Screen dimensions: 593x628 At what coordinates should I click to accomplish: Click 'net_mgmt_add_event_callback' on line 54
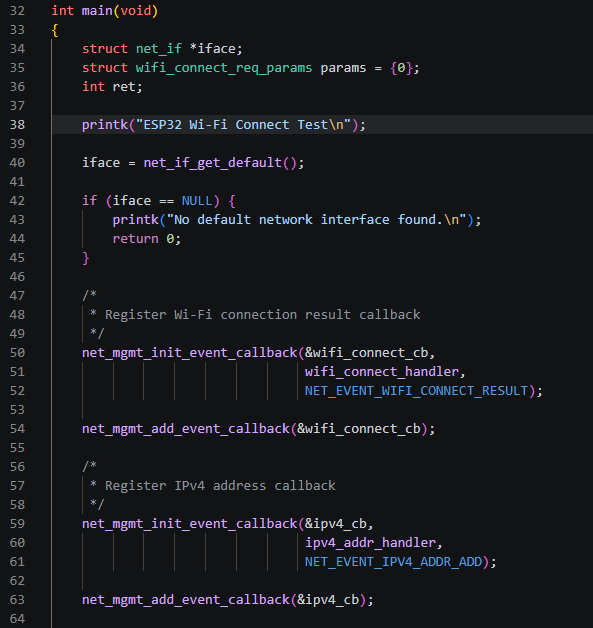(185, 429)
